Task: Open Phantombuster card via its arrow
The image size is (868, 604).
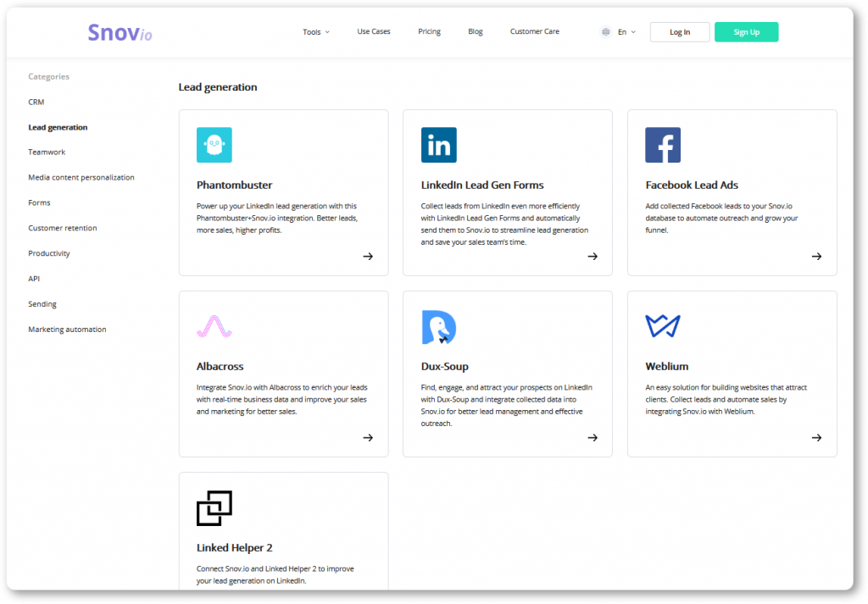Action: (x=368, y=256)
